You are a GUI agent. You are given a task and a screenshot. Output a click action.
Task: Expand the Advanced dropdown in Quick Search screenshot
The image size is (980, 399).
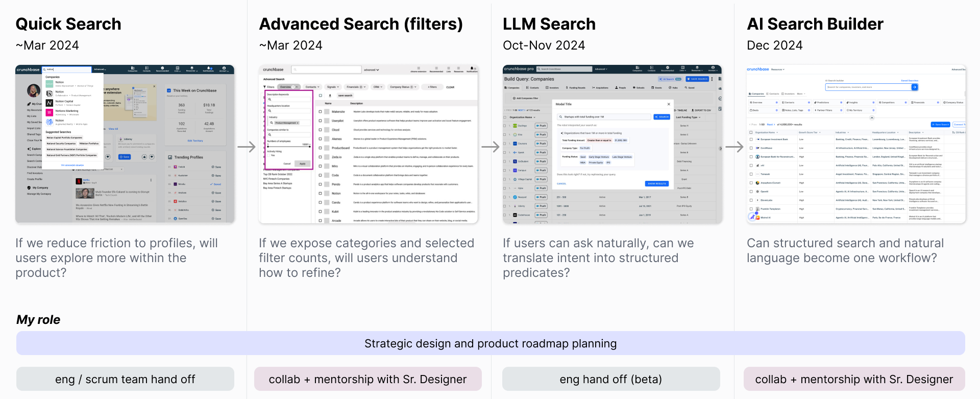tap(100, 69)
